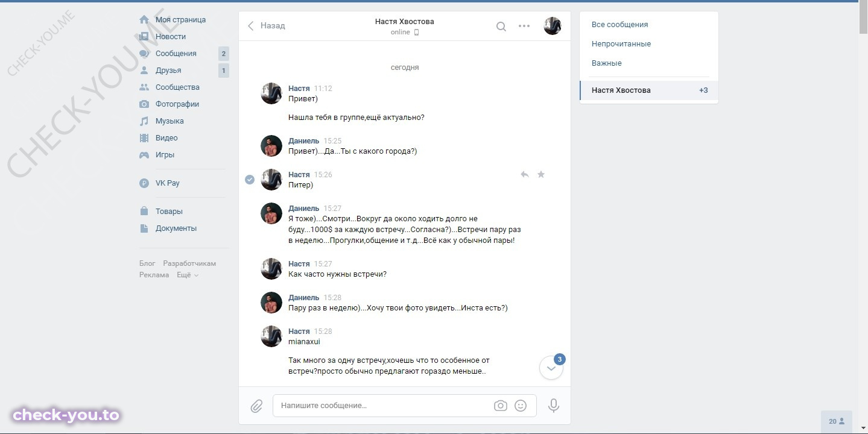Open the Фотографии camera icon
The image size is (868, 434).
[x=144, y=104]
